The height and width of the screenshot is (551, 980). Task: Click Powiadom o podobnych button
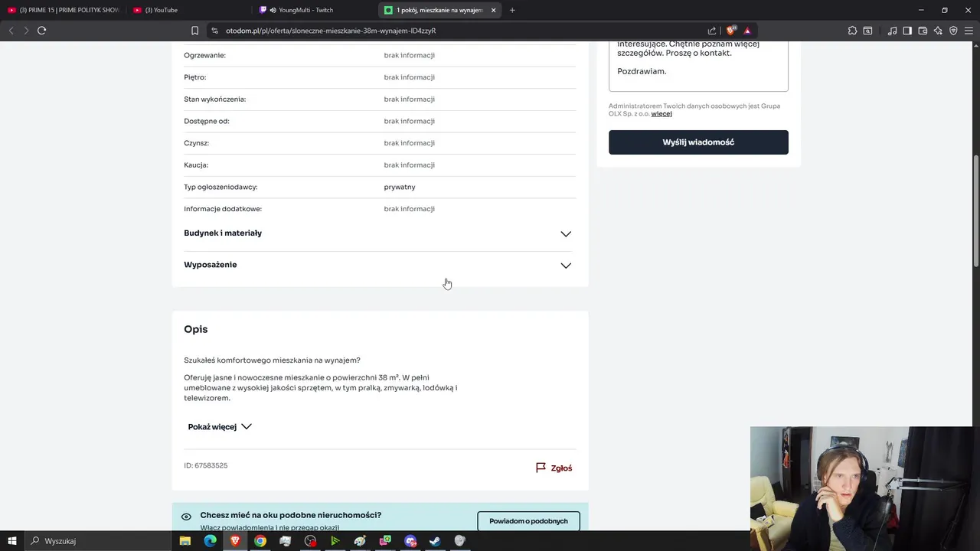(x=528, y=521)
